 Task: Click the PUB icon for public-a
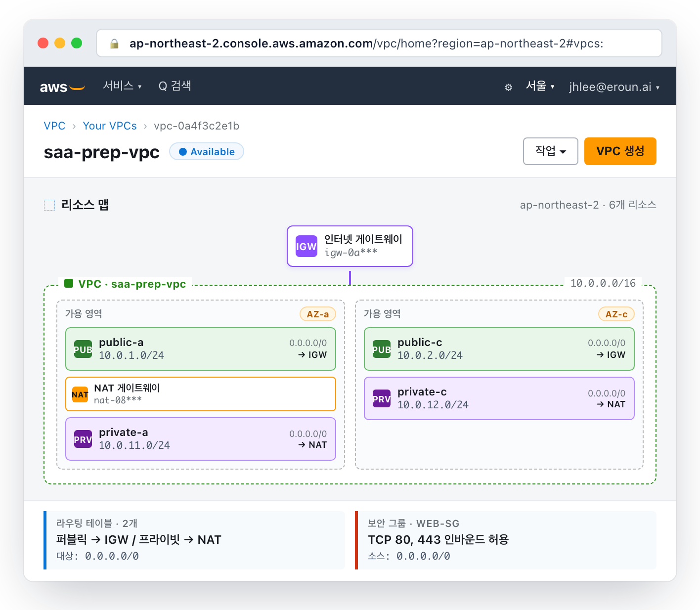tap(83, 349)
